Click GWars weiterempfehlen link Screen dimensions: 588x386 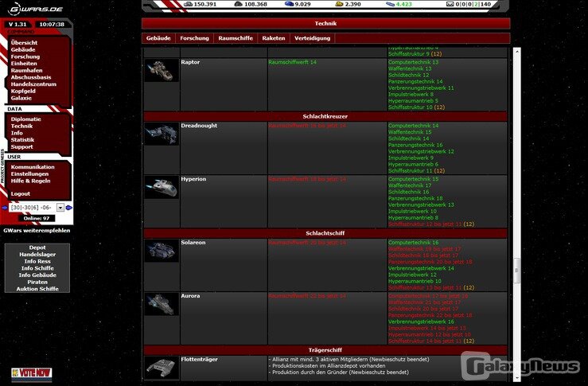coord(37,230)
